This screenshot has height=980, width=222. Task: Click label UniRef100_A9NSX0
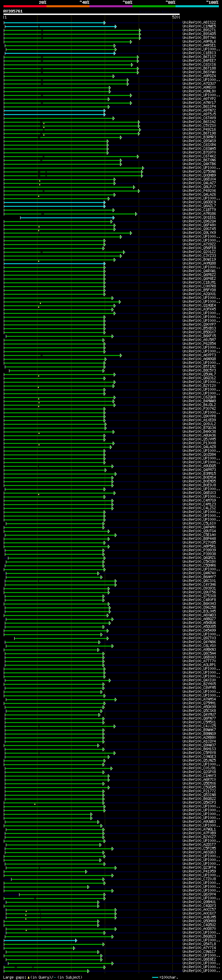pyautogui.click(x=199, y=88)
